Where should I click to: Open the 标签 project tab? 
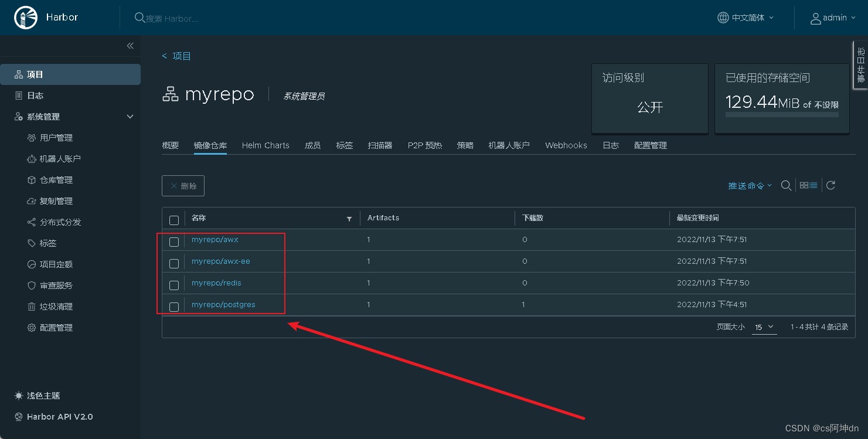pyautogui.click(x=345, y=145)
